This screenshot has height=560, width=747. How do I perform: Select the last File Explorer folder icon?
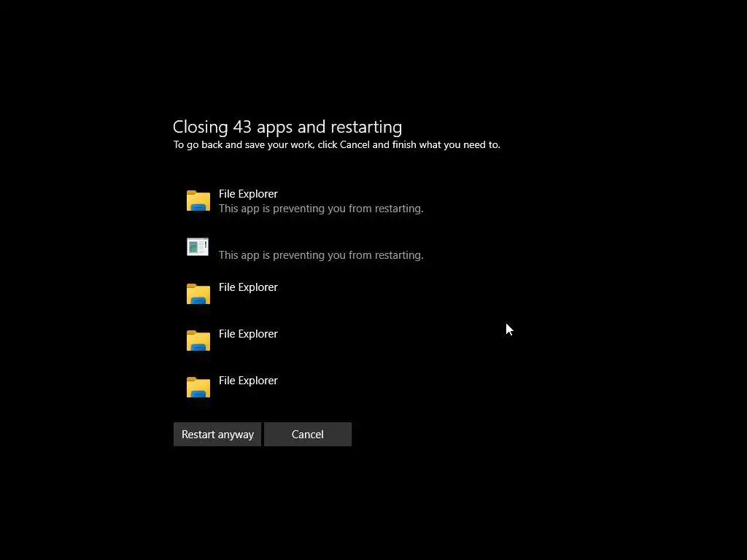[198, 387]
